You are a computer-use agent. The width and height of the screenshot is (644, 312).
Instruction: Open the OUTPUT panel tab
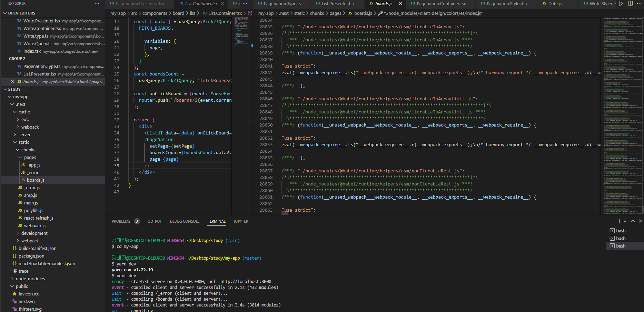[x=155, y=221]
